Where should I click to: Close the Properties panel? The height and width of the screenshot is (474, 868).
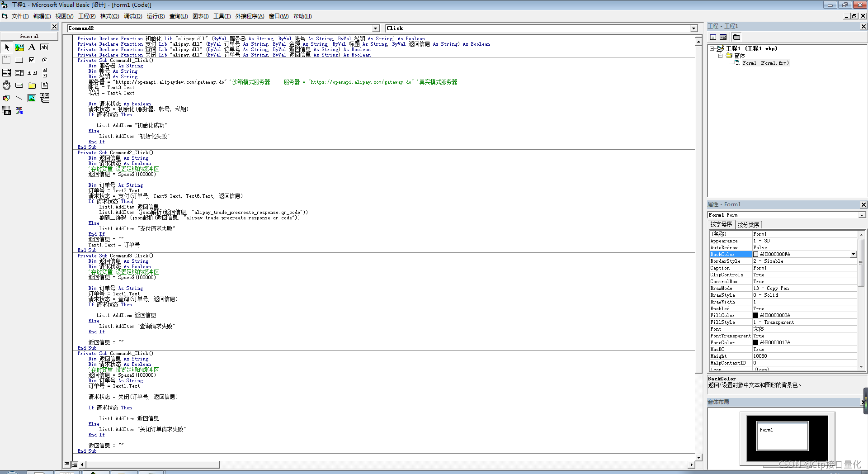[x=863, y=205]
